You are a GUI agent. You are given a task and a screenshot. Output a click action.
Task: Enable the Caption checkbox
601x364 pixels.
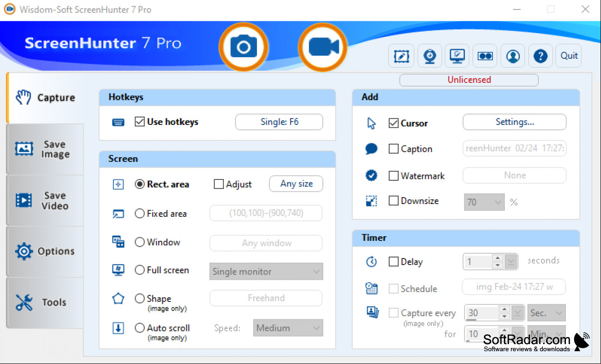pos(393,149)
